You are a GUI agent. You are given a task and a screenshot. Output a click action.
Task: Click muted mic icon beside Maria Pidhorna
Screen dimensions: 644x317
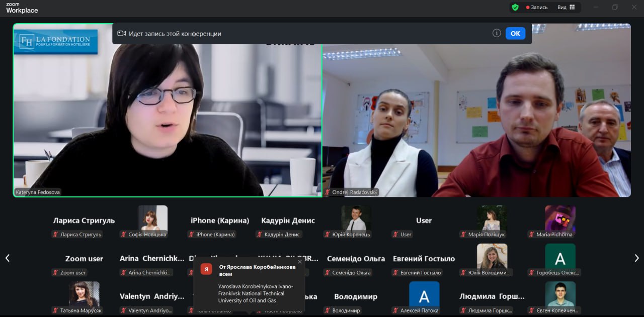tap(531, 234)
